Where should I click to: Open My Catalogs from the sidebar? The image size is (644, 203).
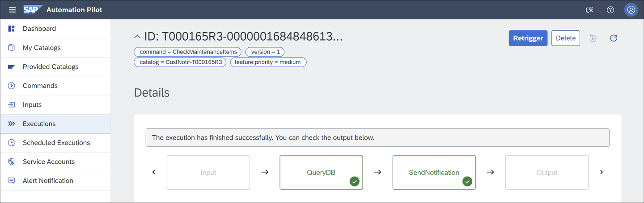pyautogui.click(x=55, y=48)
